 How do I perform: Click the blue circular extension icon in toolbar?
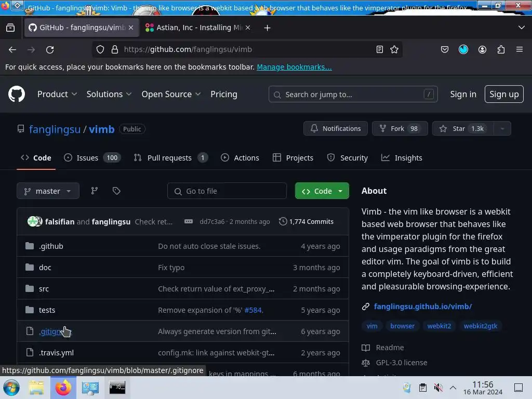(x=463, y=49)
